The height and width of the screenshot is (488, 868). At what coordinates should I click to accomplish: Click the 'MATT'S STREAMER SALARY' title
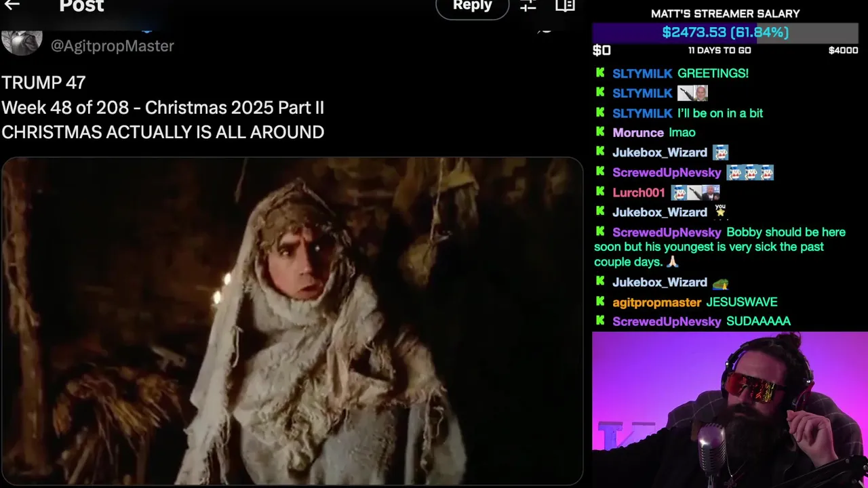point(726,14)
